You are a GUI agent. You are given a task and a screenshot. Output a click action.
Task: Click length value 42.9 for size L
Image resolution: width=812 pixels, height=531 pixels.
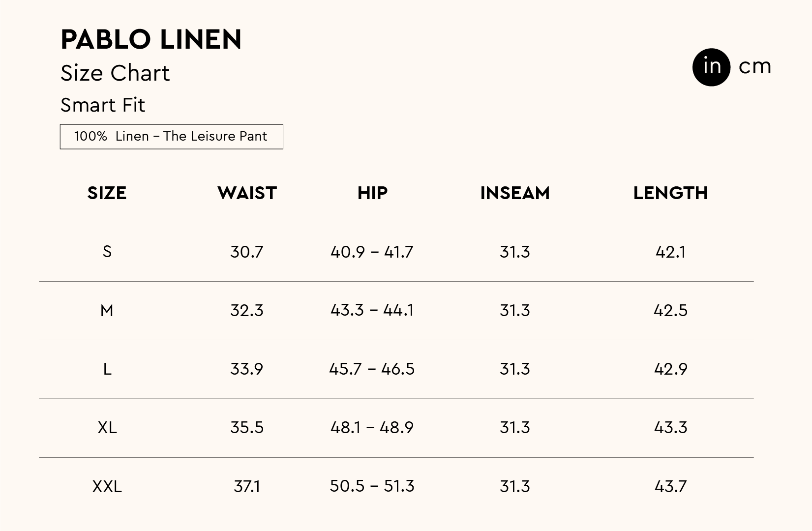670,369
